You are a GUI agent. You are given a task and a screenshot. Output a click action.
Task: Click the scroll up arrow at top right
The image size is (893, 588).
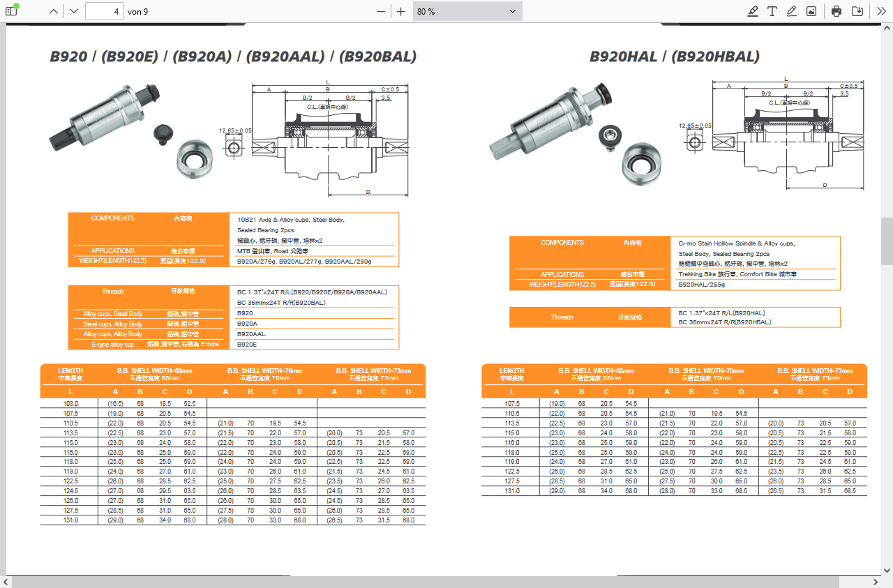pos(887,28)
